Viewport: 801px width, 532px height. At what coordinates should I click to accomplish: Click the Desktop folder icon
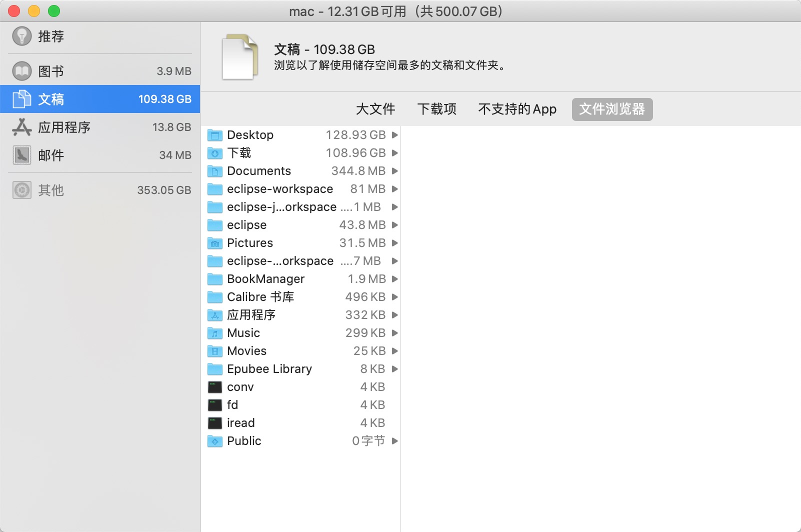point(215,135)
